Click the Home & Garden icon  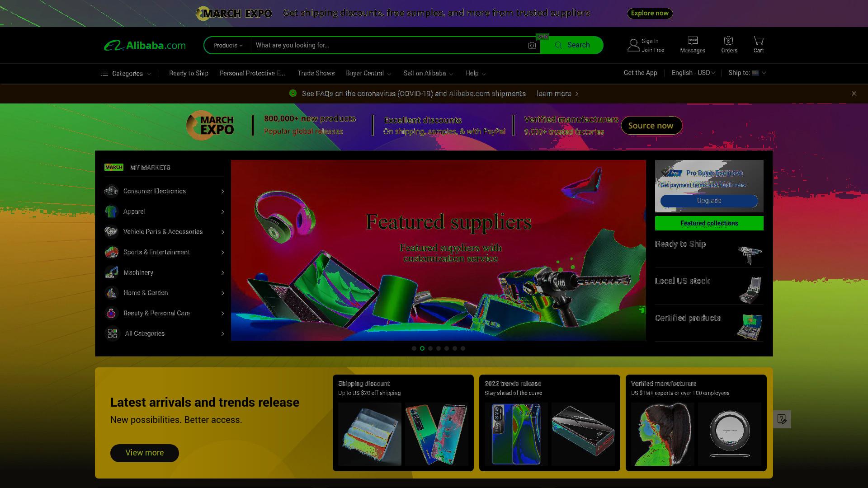[111, 293]
